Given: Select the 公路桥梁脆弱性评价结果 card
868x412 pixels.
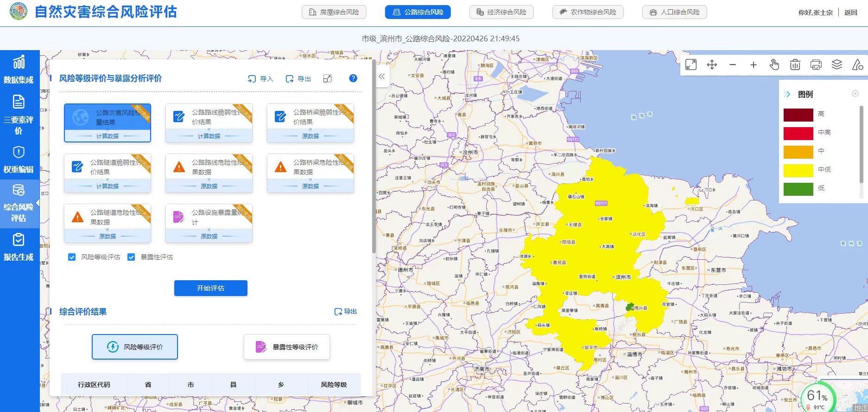Looking at the screenshot, I should coord(310,122).
